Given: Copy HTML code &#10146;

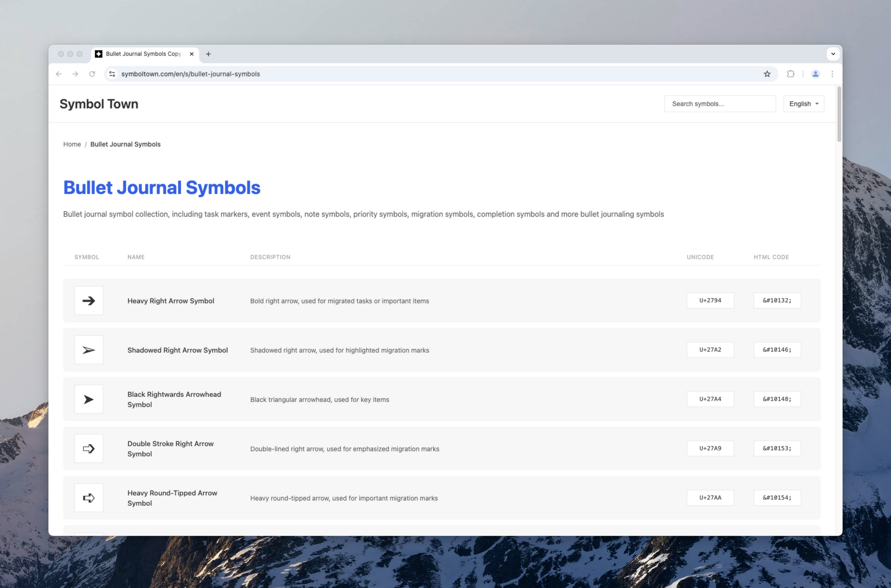Looking at the screenshot, I should point(777,350).
